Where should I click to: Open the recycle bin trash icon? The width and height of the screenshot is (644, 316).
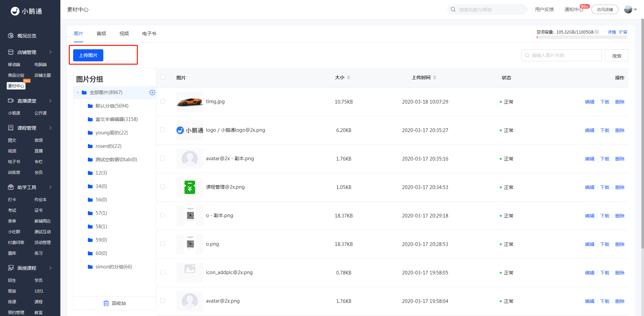106,303
